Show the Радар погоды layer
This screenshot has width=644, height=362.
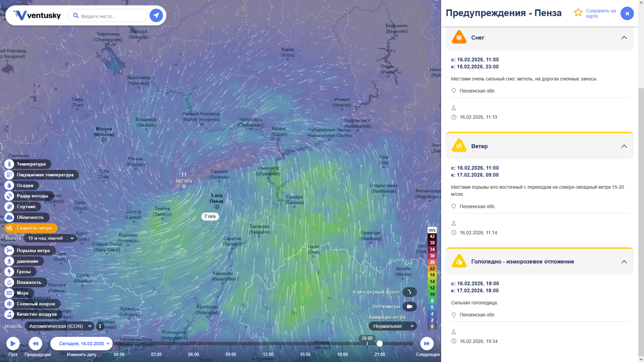[x=32, y=196]
